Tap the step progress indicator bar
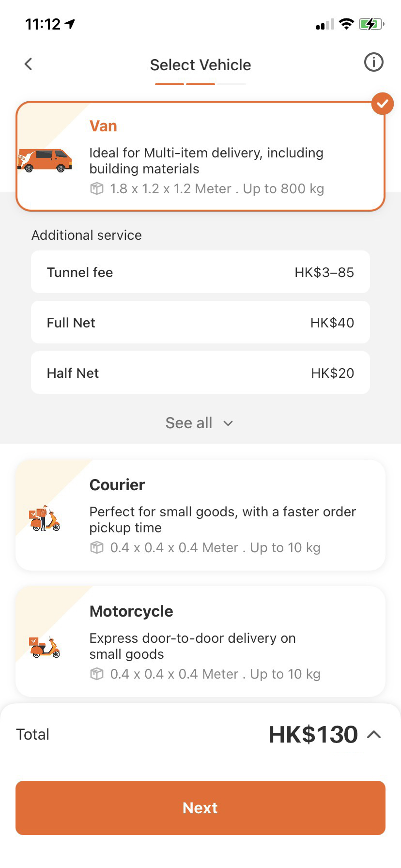 200,84
